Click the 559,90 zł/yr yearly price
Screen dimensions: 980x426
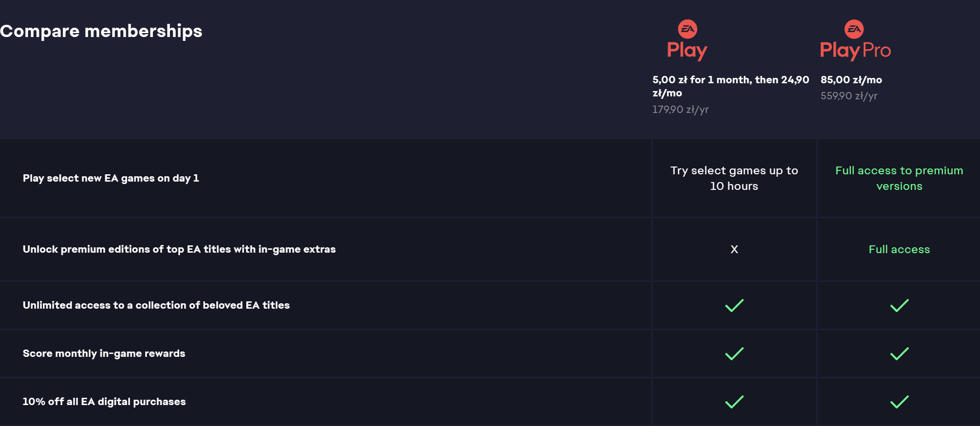point(848,96)
